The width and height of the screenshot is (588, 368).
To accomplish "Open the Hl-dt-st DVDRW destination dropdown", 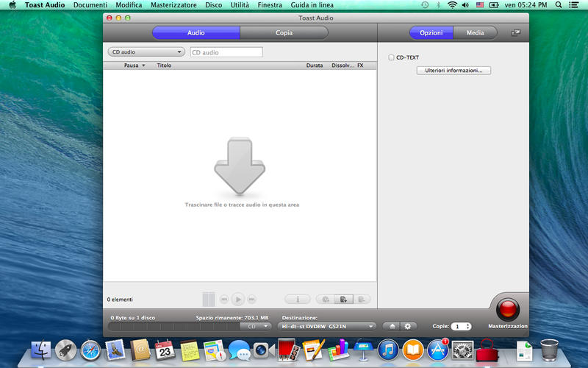I will [x=327, y=326].
